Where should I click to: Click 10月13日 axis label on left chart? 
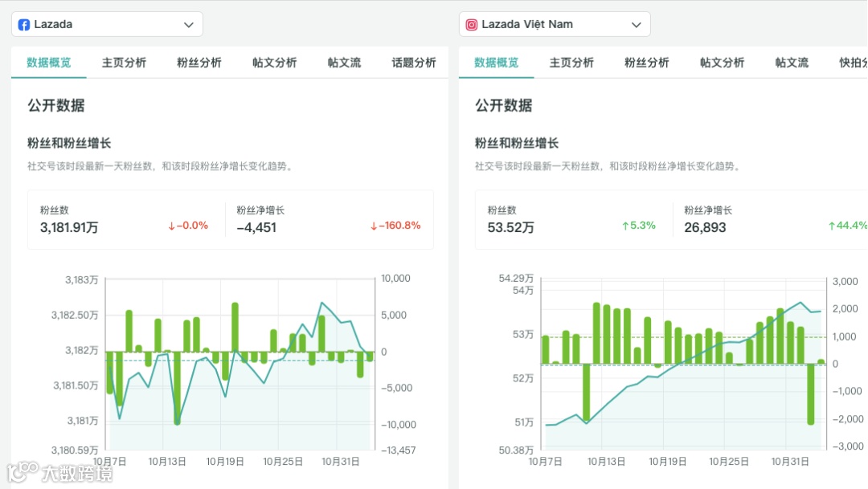167,462
